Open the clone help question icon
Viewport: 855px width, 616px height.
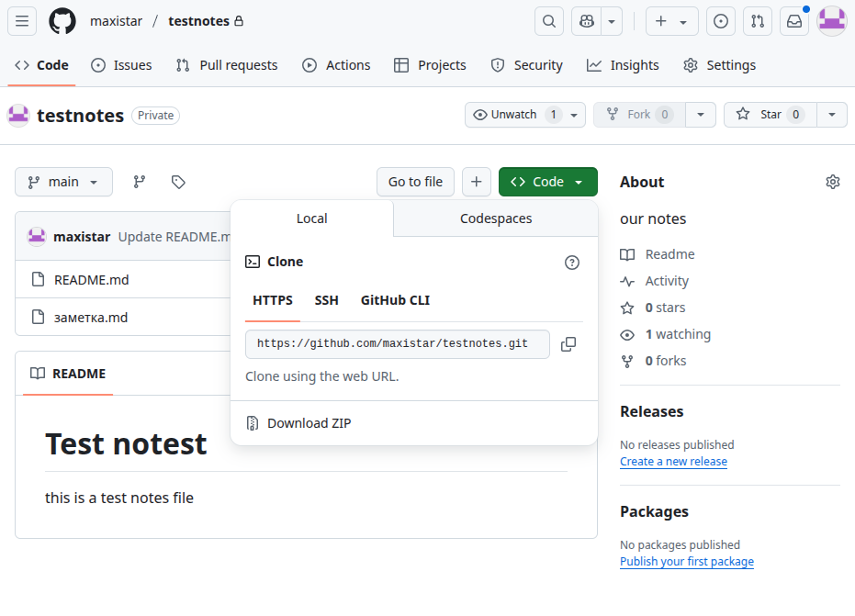[572, 263]
